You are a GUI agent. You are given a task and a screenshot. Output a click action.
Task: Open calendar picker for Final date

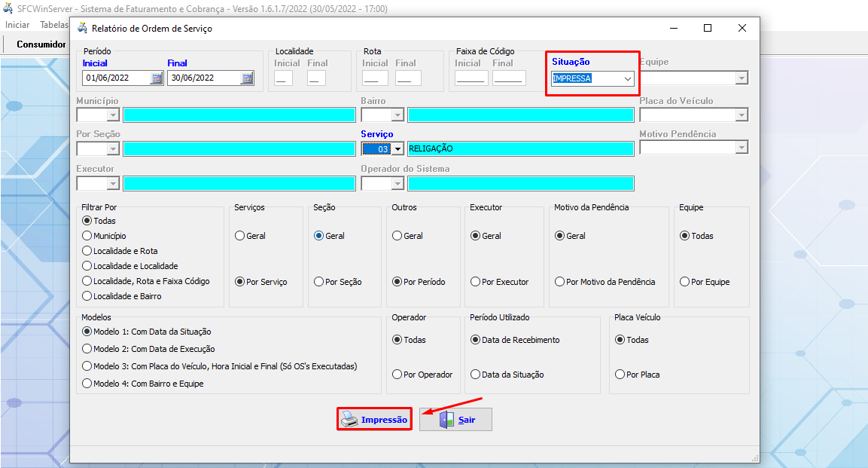pyautogui.click(x=247, y=78)
